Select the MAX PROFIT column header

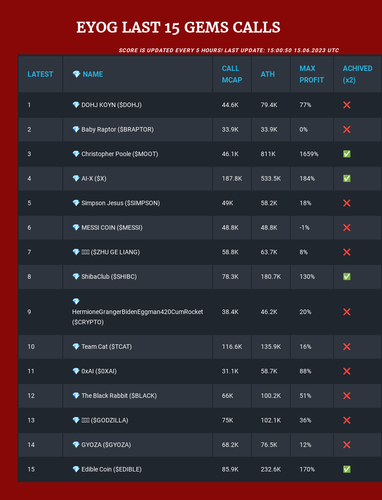(311, 74)
